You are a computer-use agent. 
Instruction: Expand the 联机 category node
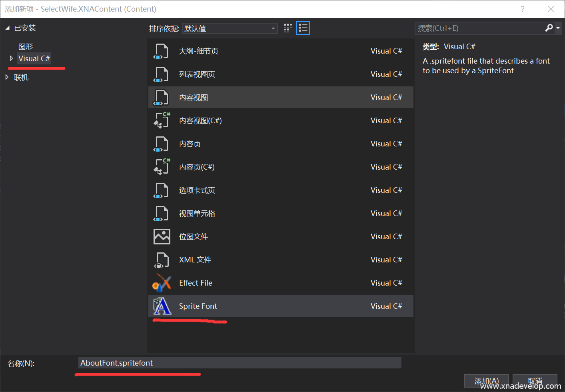[x=7, y=77]
